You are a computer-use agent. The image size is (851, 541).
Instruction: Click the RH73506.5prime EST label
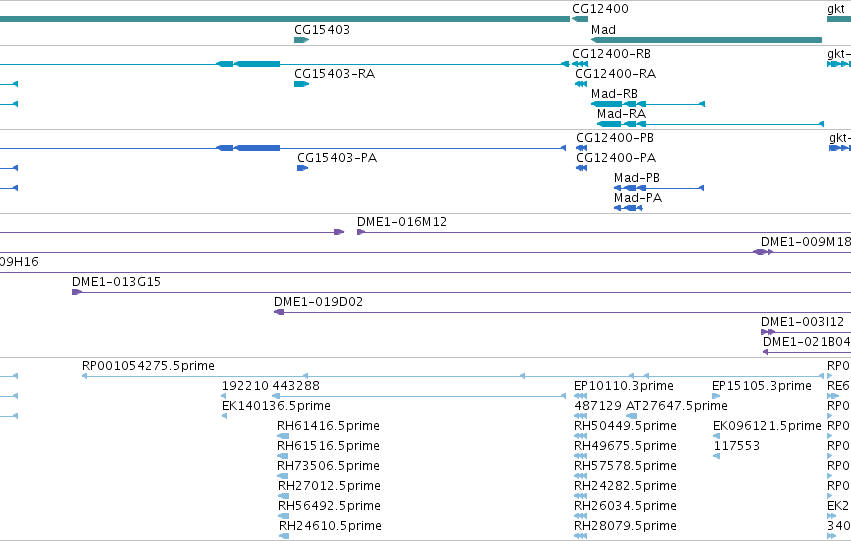point(328,466)
